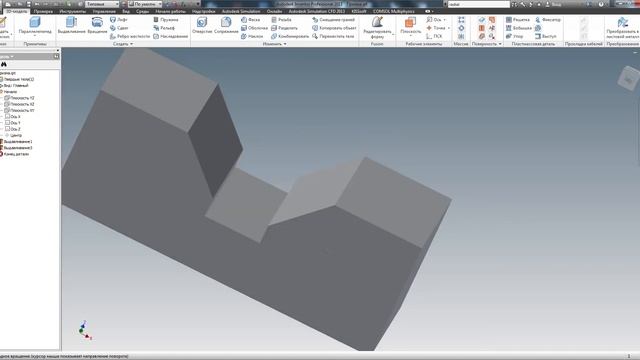The height and width of the screenshot is (360, 640).
Task: Switch to the Управление ribbon tab
Action: tap(104, 11)
